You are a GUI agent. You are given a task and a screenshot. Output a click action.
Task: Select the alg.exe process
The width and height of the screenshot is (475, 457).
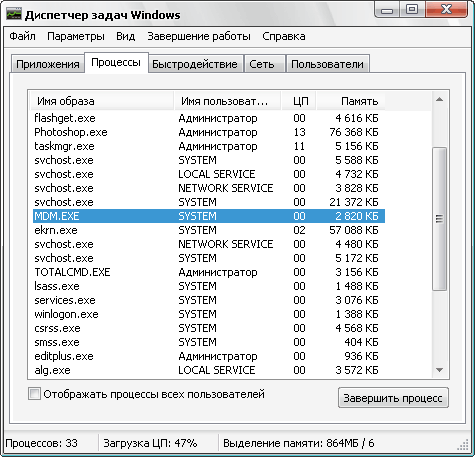209,370
